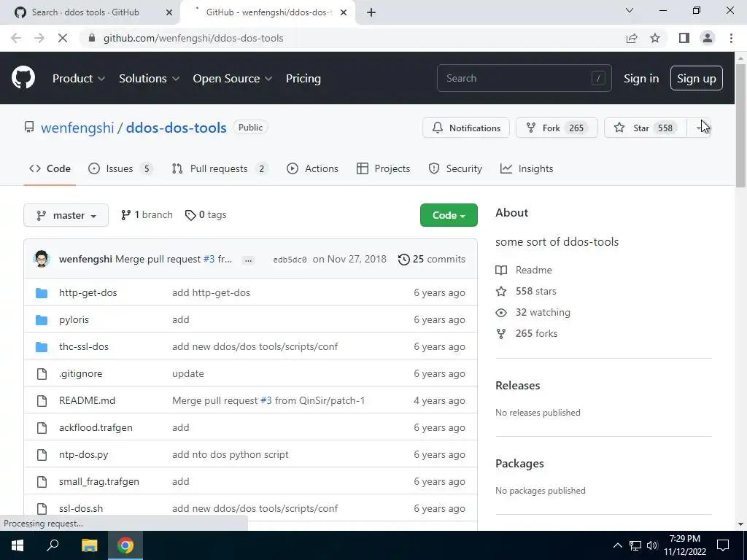Viewport: 747px width, 560px height.
Task: Open small_frag.trafgen file
Action: click(x=99, y=481)
